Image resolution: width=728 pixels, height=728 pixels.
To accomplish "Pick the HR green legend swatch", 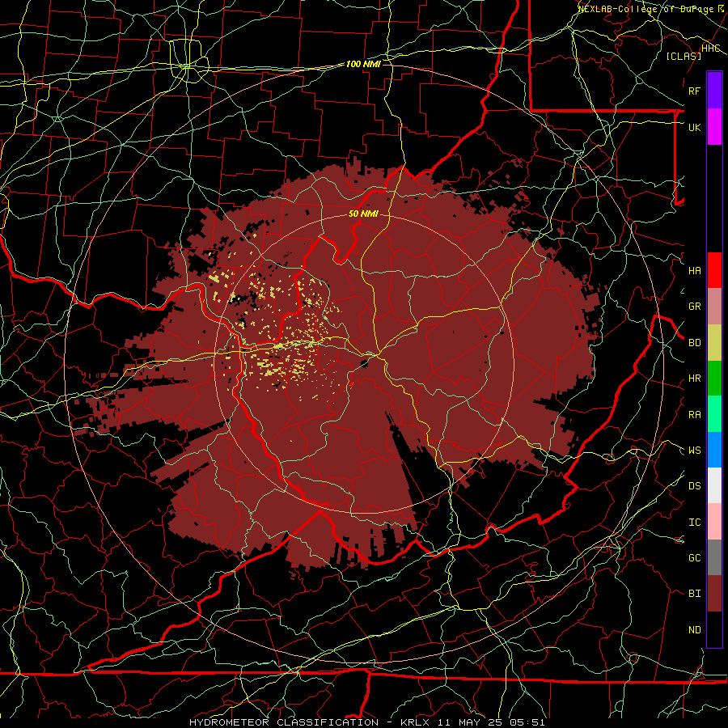I will 714,378.
